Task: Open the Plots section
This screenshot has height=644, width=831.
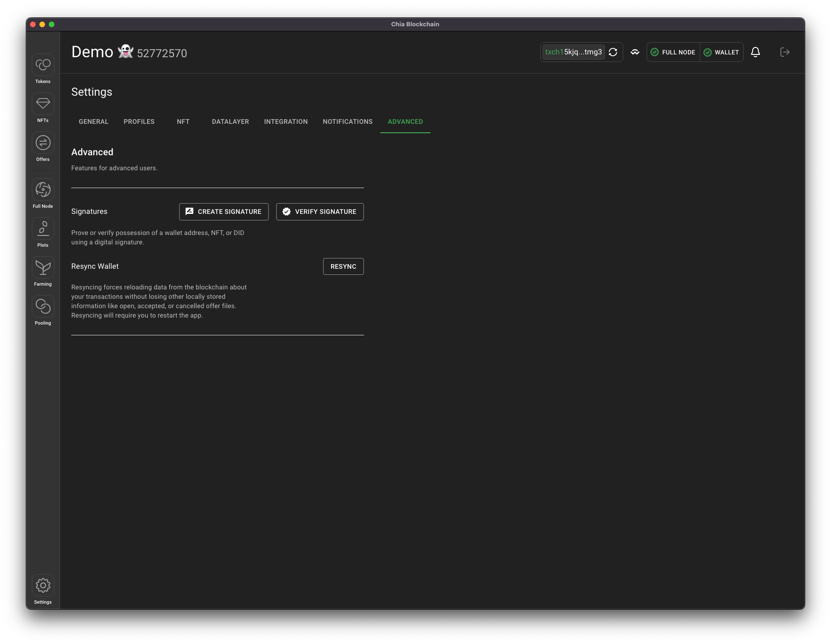Action: click(x=43, y=233)
